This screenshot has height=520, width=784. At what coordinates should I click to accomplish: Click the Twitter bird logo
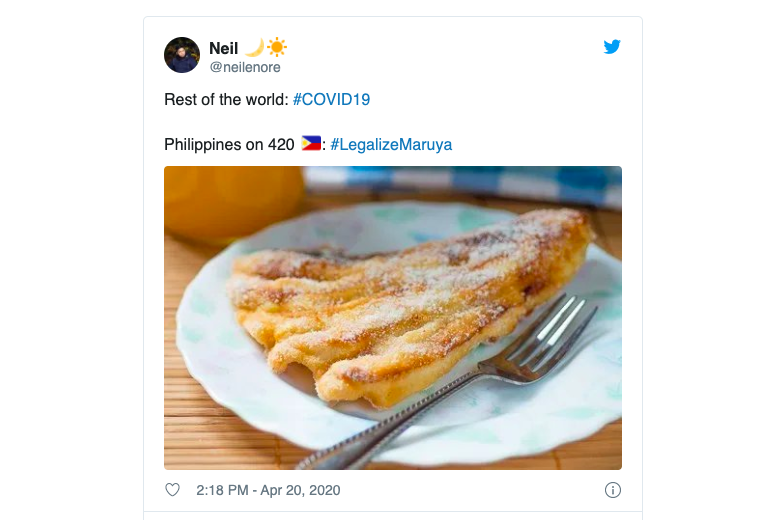pos(612,47)
